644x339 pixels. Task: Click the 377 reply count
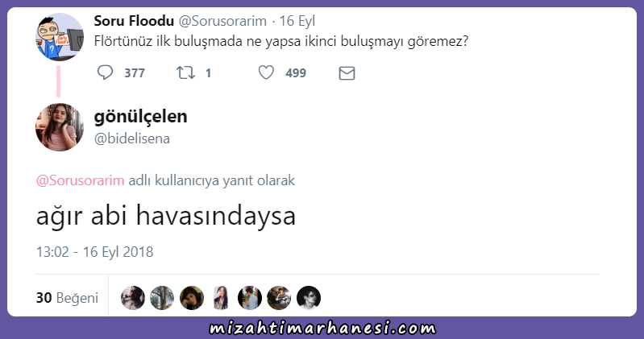135,73
